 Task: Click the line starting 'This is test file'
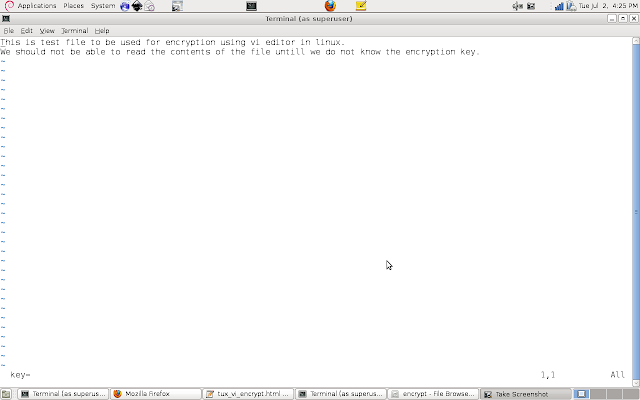173,42
